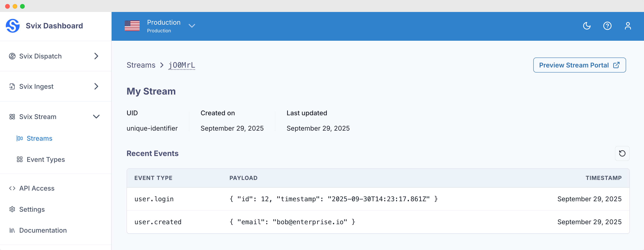Screen dimensions: 644x250
Task: Click the US flag region icon
Action: coord(132,26)
